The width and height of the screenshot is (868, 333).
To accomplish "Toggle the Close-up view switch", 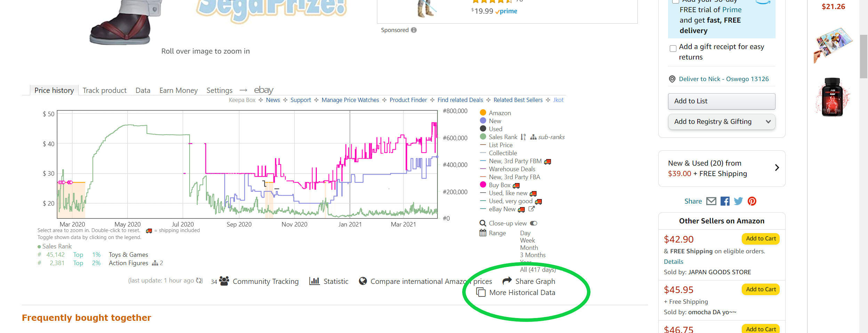I will point(533,223).
